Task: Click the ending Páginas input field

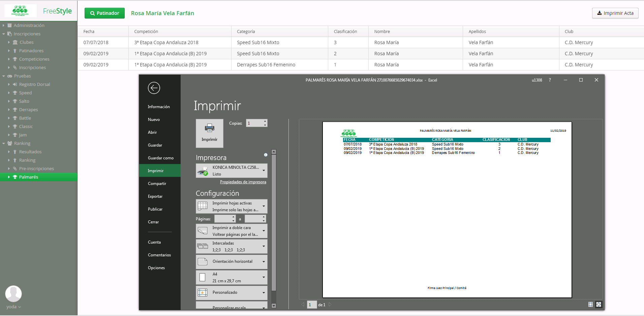Action: coord(253,219)
